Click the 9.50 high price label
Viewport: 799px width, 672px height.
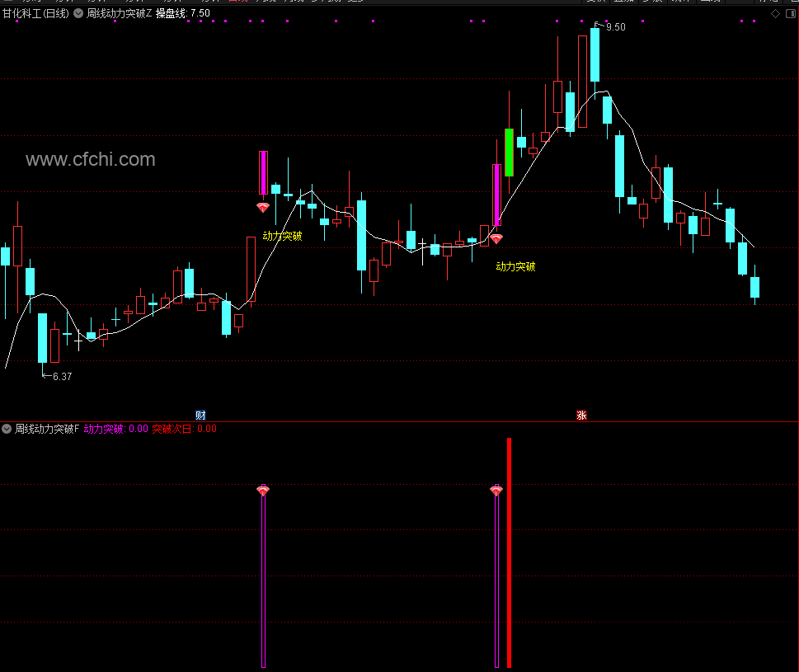pyautogui.click(x=616, y=27)
